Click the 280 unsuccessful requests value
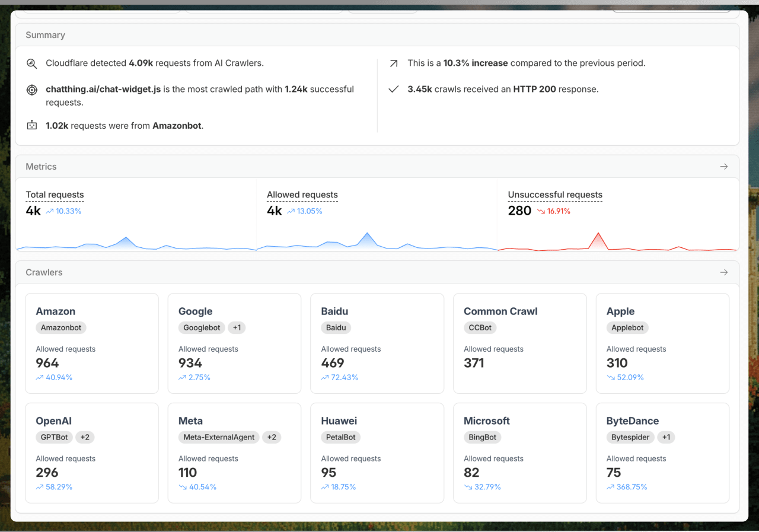759x532 pixels. pyautogui.click(x=519, y=211)
